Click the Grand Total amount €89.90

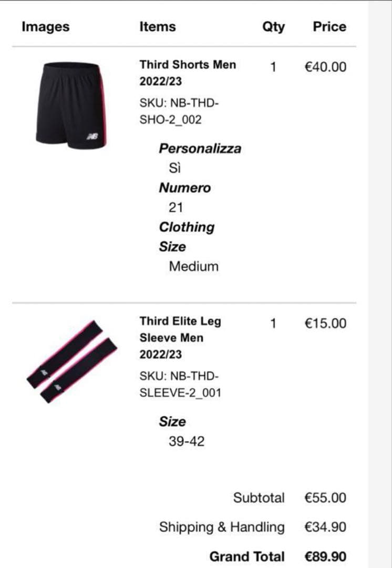coord(325,556)
